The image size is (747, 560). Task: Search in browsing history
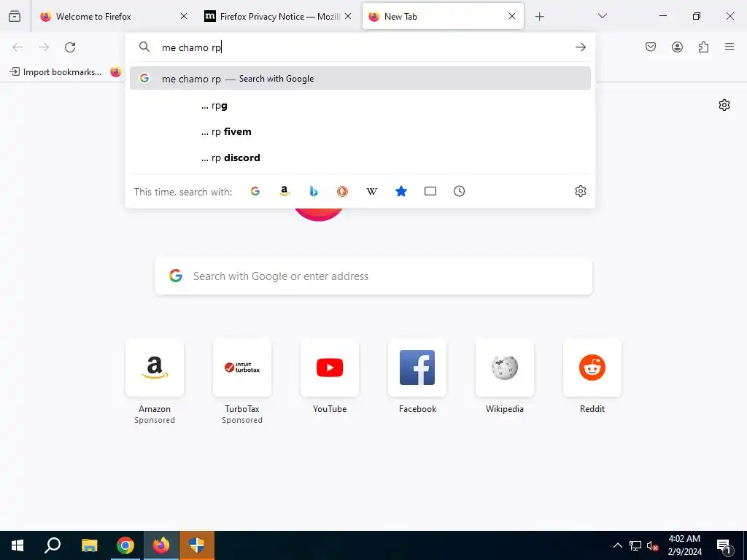(460, 192)
